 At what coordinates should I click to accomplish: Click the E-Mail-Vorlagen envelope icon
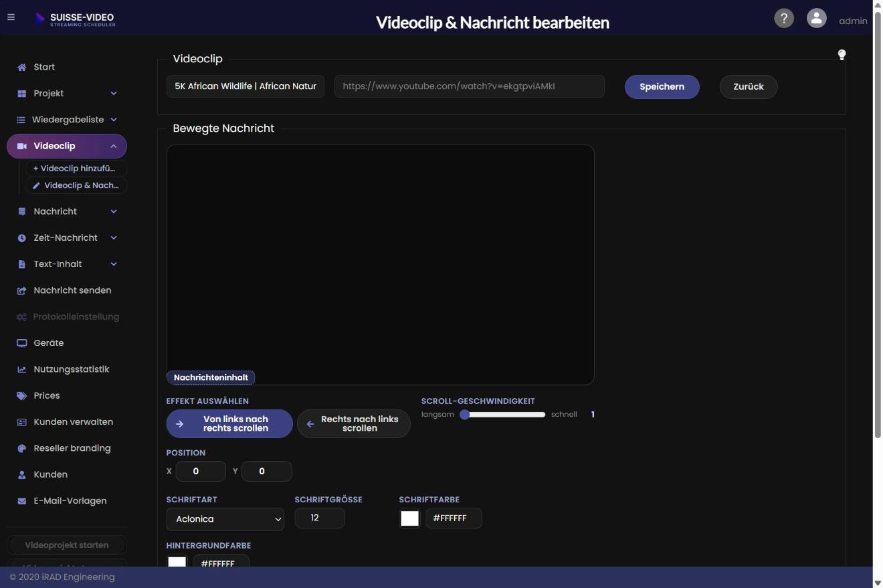click(21, 501)
